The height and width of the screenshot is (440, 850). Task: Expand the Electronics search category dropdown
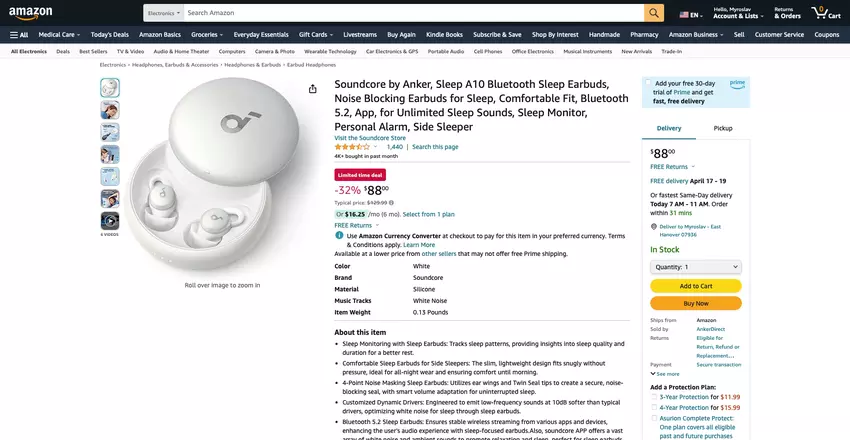[x=163, y=13]
